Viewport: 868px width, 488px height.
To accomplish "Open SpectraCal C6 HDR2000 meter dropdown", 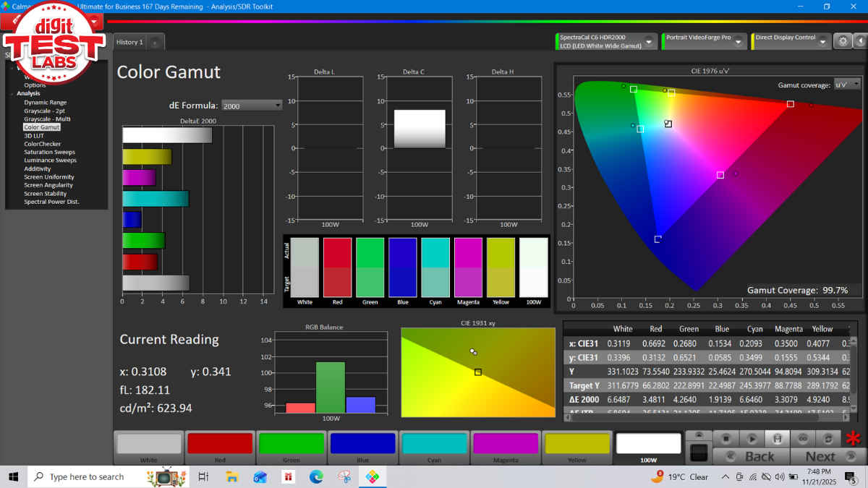I will click(648, 42).
